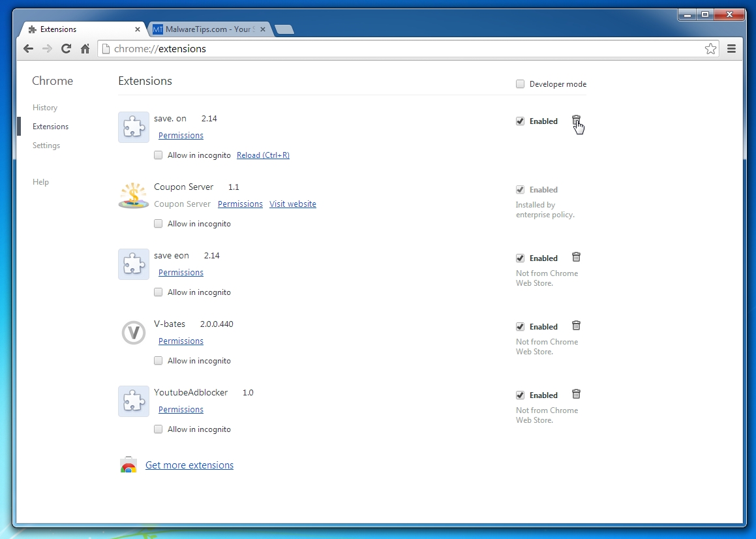This screenshot has width=756, height=539.
Task: Enable Developer mode checkbox
Action: [520, 84]
